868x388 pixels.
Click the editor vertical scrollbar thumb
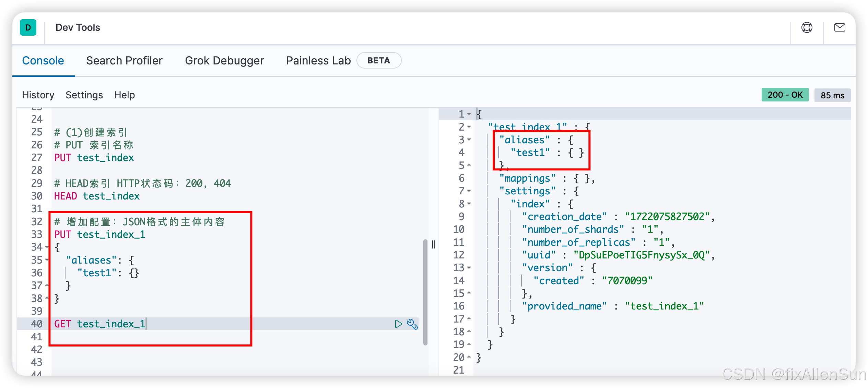[425, 291]
